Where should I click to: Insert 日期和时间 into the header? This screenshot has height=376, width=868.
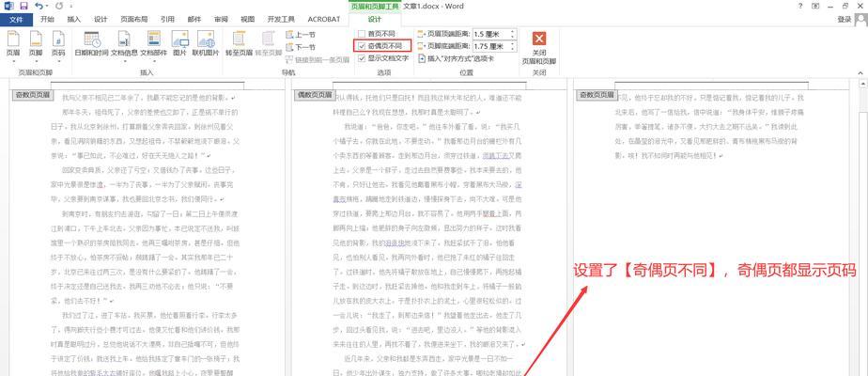pyautogui.click(x=91, y=44)
